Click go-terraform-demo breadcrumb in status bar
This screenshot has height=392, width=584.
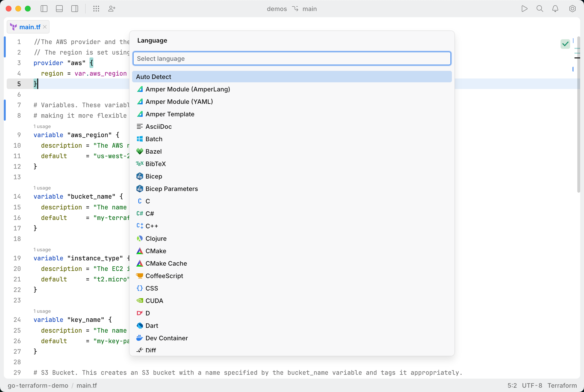coord(38,386)
